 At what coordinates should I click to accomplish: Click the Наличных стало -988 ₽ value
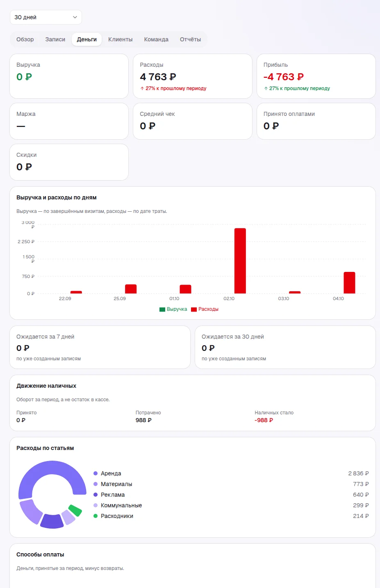click(264, 420)
